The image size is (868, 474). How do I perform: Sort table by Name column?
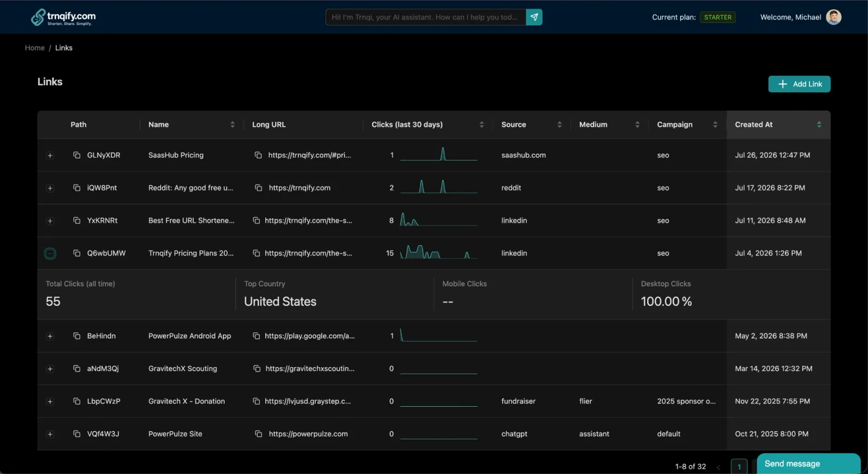point(232,125)
